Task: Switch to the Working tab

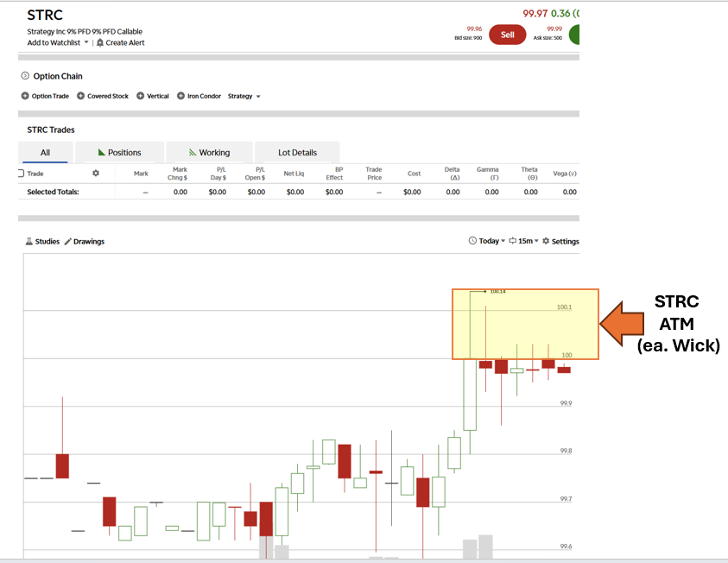Action: coord(209,152)
